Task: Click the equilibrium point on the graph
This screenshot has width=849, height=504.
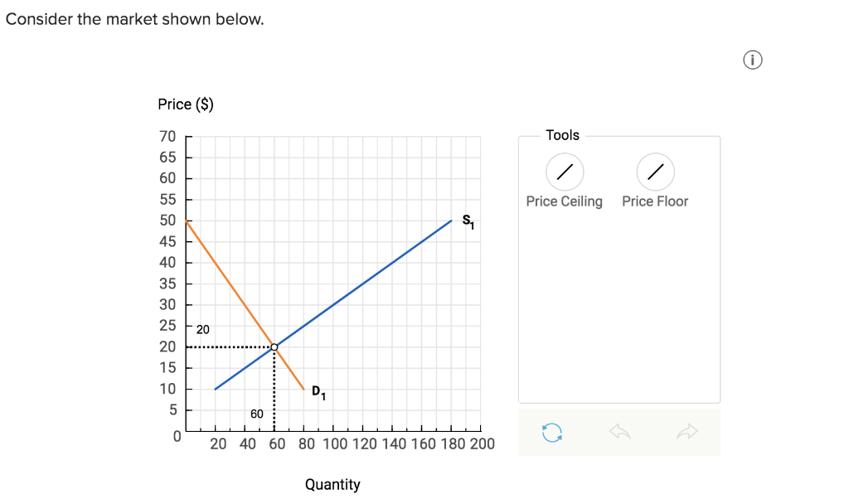Action: (x=274, y=346)
